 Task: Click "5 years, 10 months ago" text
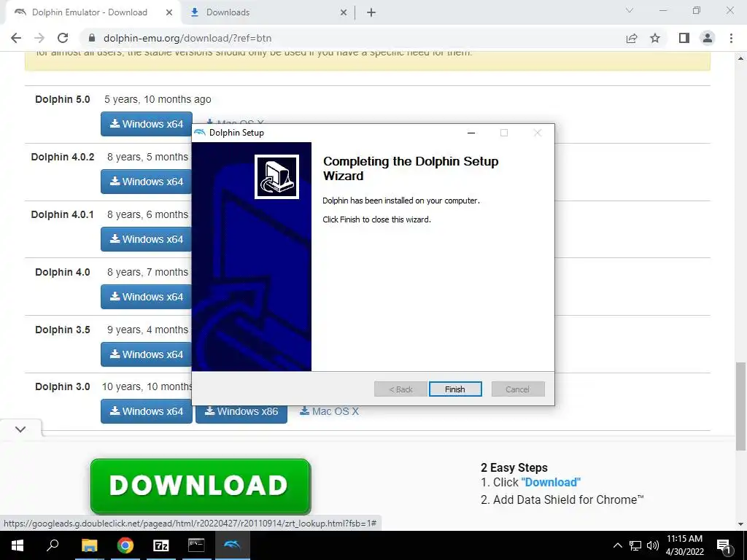[158, 99]
